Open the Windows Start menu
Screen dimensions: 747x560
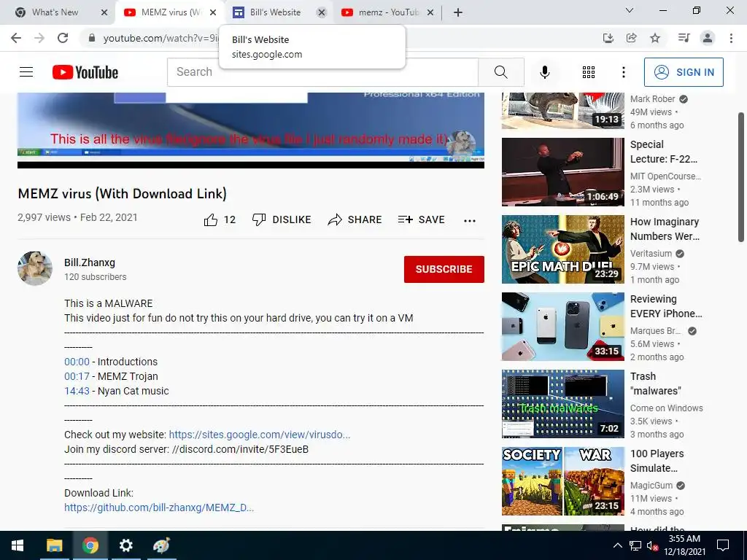pos(18,545)
